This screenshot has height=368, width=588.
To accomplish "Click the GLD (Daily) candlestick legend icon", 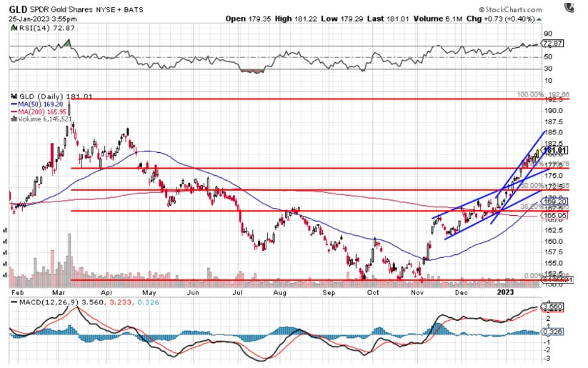I will click(x=13, y=95).
